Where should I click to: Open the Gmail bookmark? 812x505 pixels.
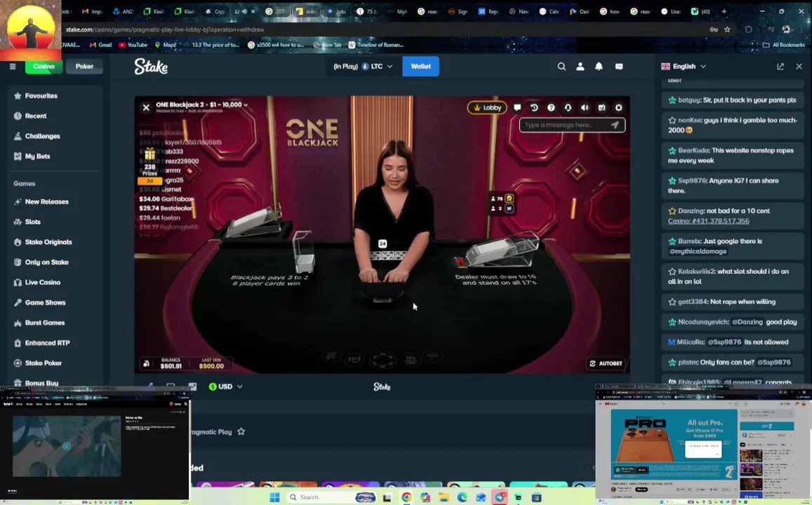point(100,45)
